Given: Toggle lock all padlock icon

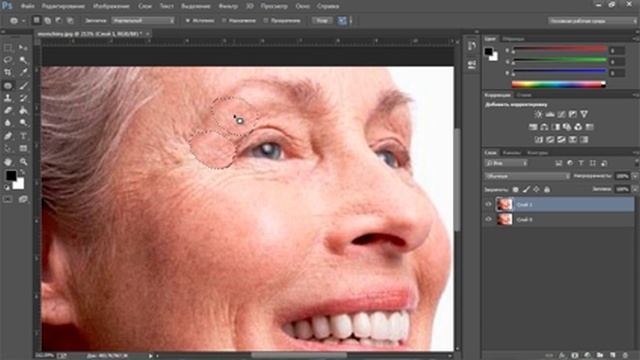Looking at the screenshot, I should [x=547, y=189].
